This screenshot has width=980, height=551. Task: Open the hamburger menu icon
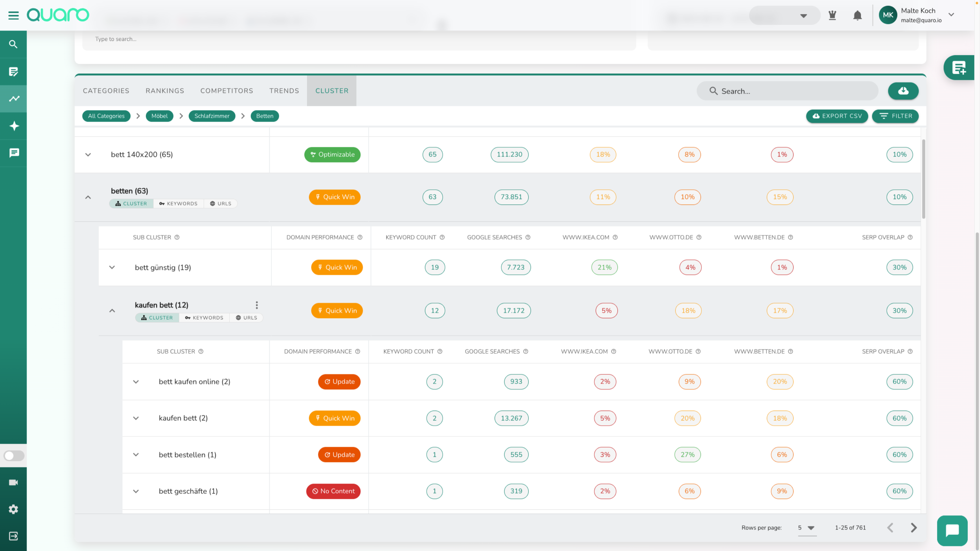point(13,15)
